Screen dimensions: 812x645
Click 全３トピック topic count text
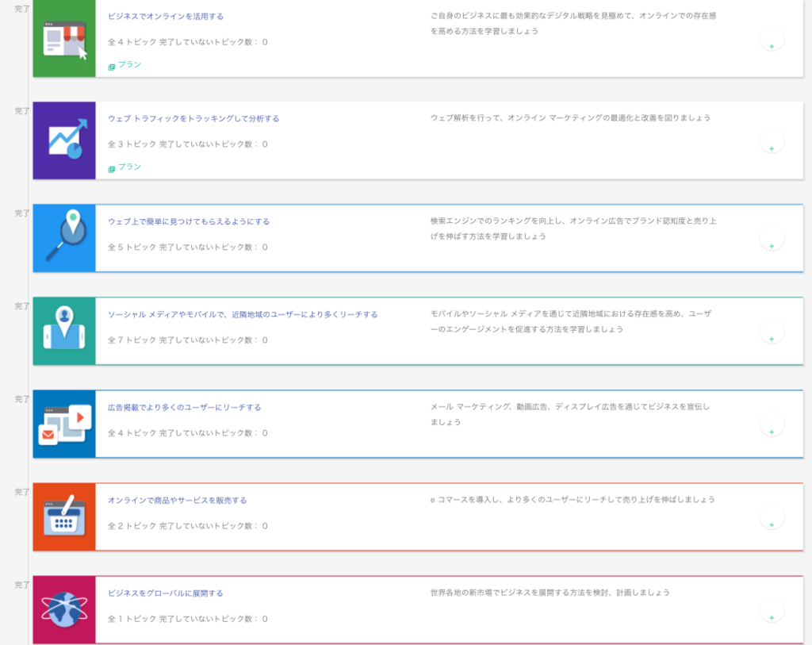(x=132, y=144)
